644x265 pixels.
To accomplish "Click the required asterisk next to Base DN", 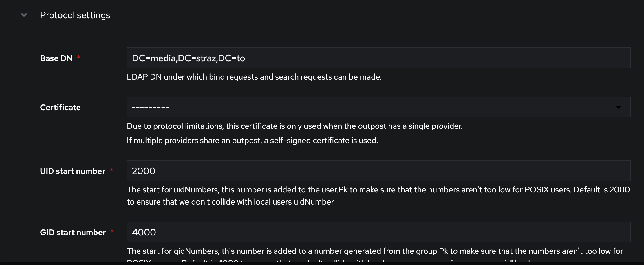I will click(78, 57).
